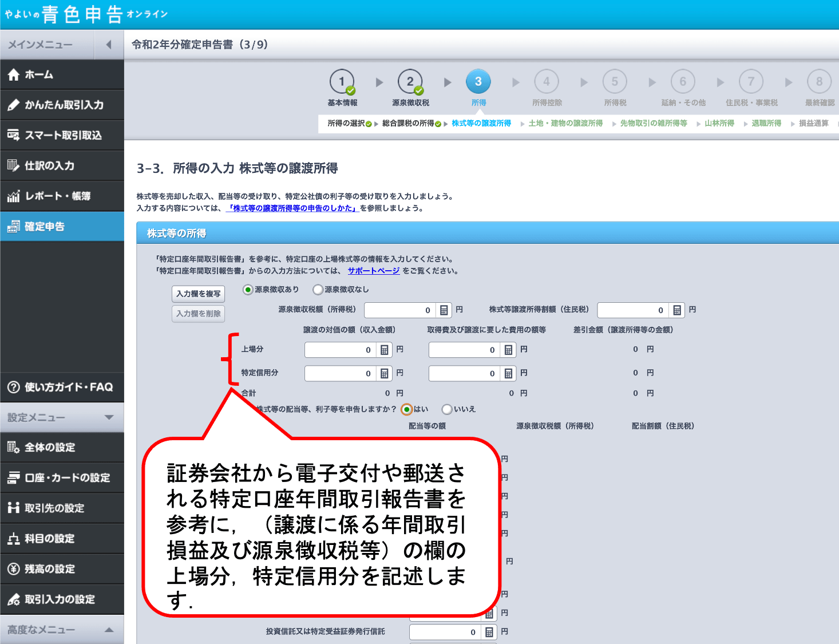Click the home icon in the sidebar
The height and width of the screenshot is (644, 839).
pyautogui.click(x=13, y=74)
